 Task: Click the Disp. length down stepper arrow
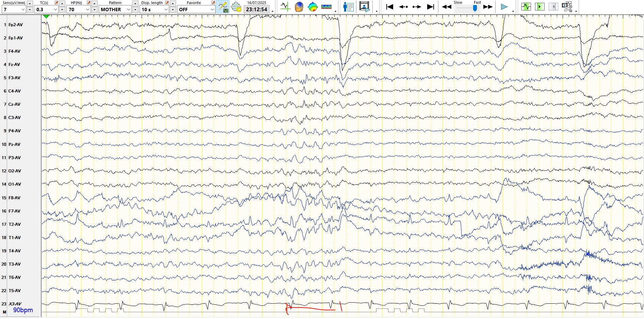point(173,10)
